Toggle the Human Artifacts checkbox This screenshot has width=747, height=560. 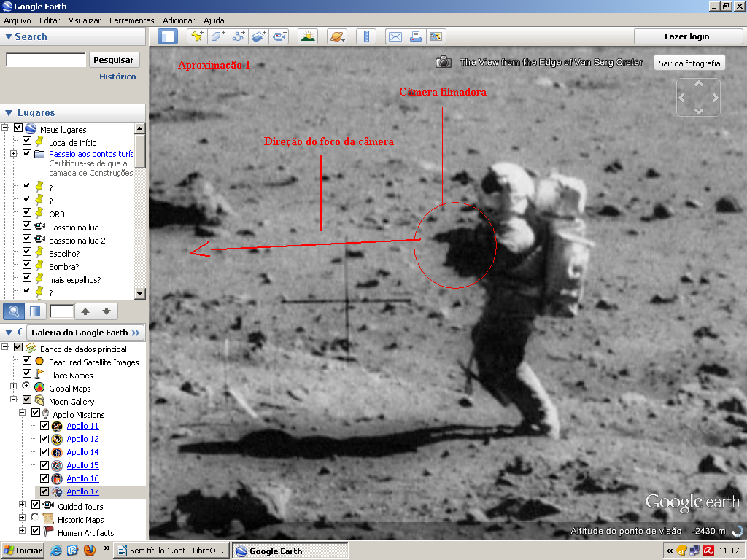(36, 531)
